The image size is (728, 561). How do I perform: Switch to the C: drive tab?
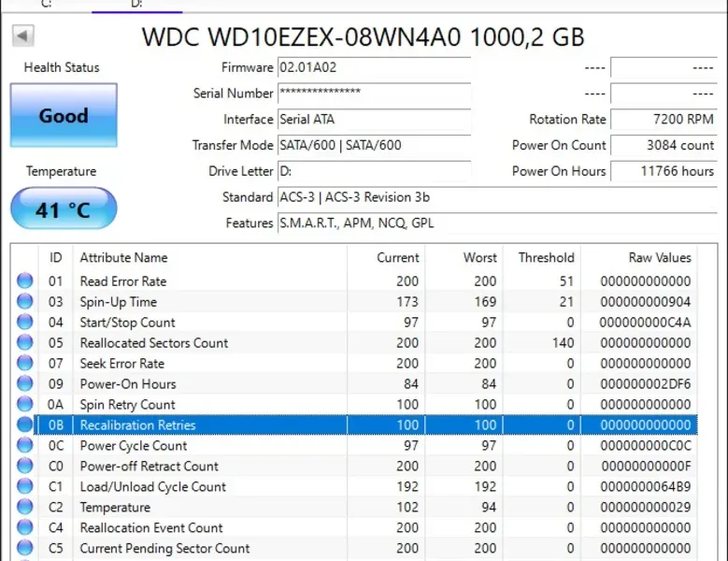(47, 5)
